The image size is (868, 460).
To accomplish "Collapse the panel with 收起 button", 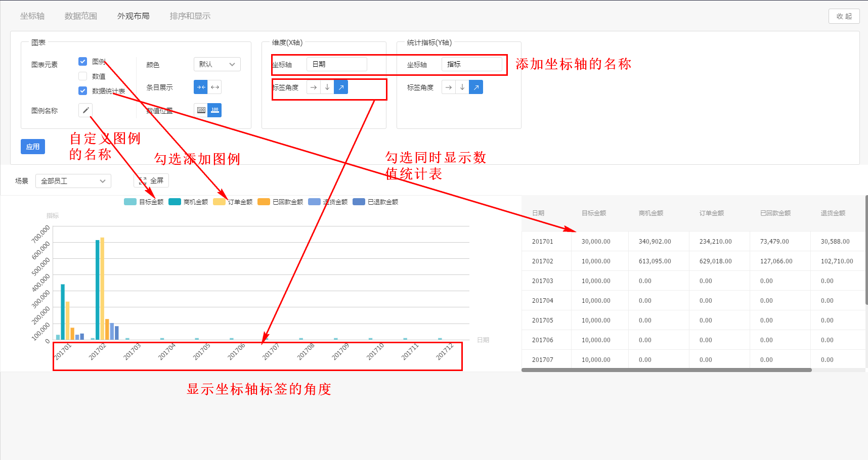I will pyautogui.click(x=844, y=16).
